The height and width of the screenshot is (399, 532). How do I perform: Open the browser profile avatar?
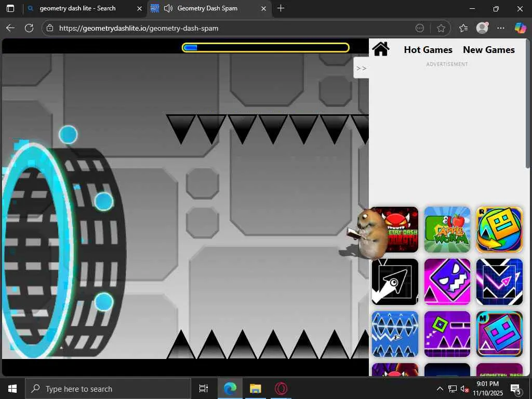(482, 28)
